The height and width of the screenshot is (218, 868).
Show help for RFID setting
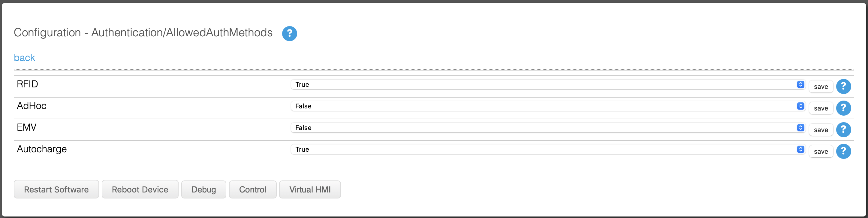(x=843, y=86)
